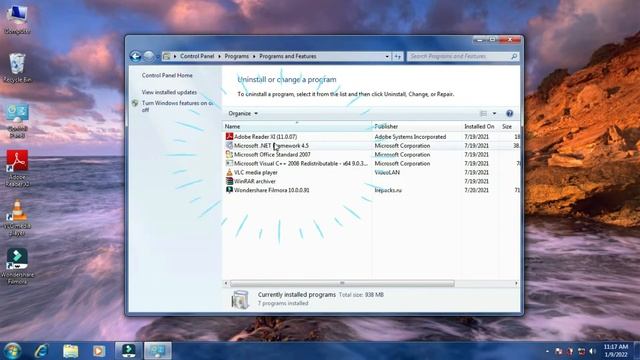Viewport: 640px width, 360px height.
Task: Open Windows Explorer folder taskbar icon
Action: (x=70, y=351)
